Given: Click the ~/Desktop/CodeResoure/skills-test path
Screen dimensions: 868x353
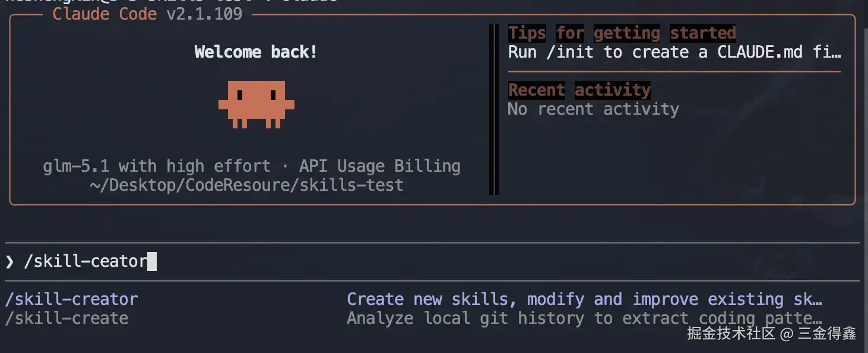Looking at the screenshot, I should (x=247, y=185).
